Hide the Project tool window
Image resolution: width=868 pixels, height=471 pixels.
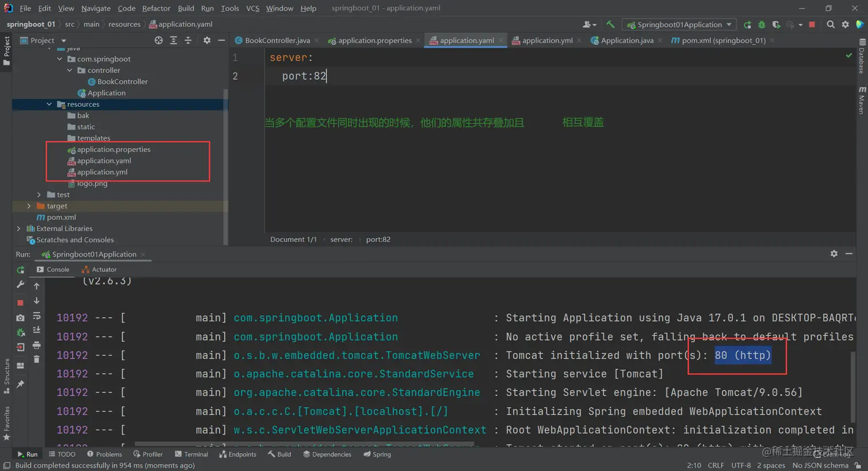pyautogui.click(x=221, y=40)
